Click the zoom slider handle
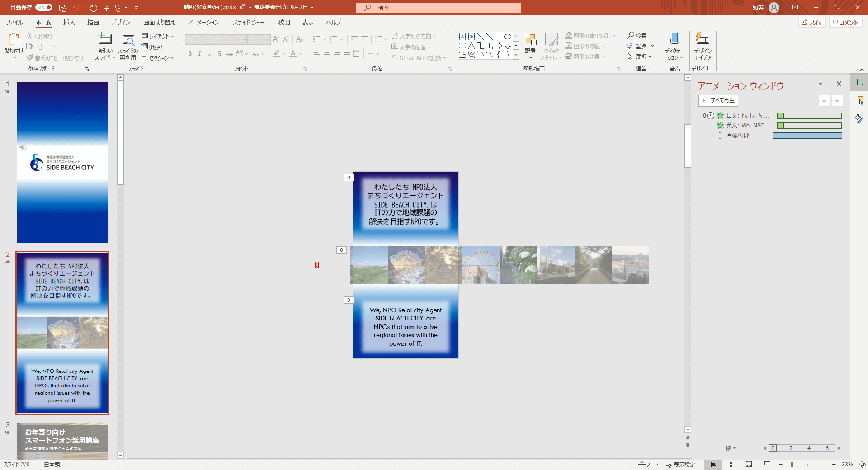The image size is (868, 470). [x=792, y=465]
